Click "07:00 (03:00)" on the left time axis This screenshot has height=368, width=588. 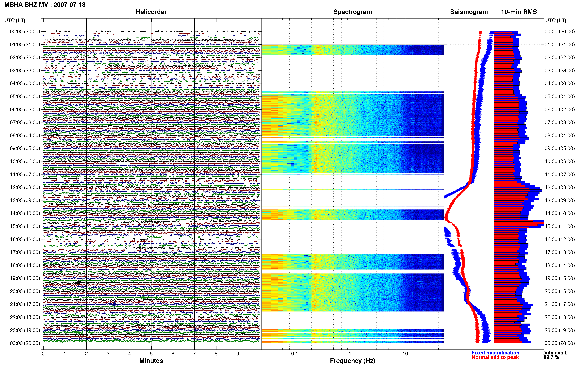coord(25,122)
